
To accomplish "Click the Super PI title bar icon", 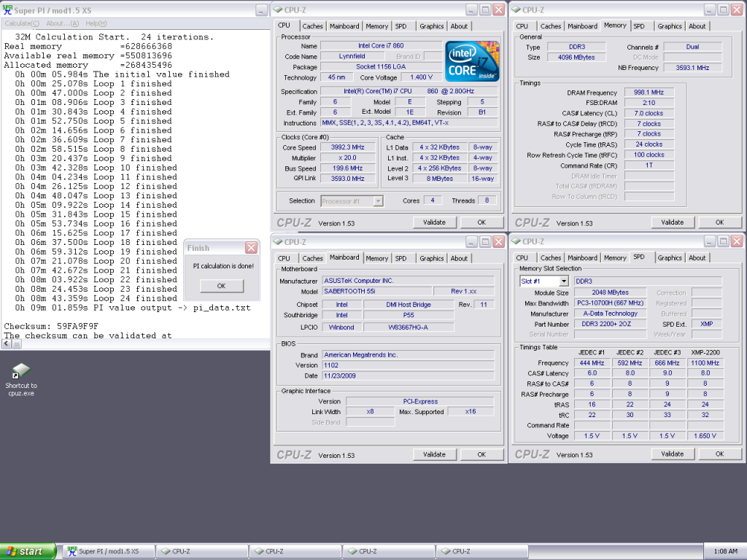I will coord(7,9).
